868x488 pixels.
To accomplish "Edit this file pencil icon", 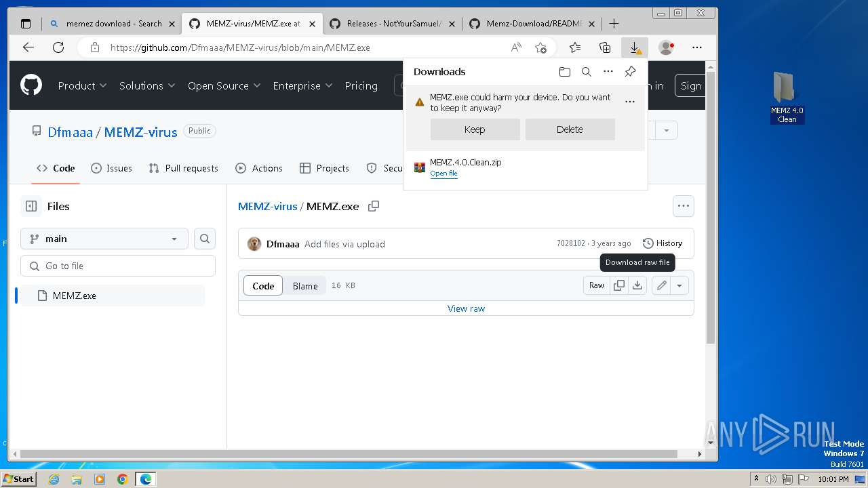I will click(x=662, y=285).
